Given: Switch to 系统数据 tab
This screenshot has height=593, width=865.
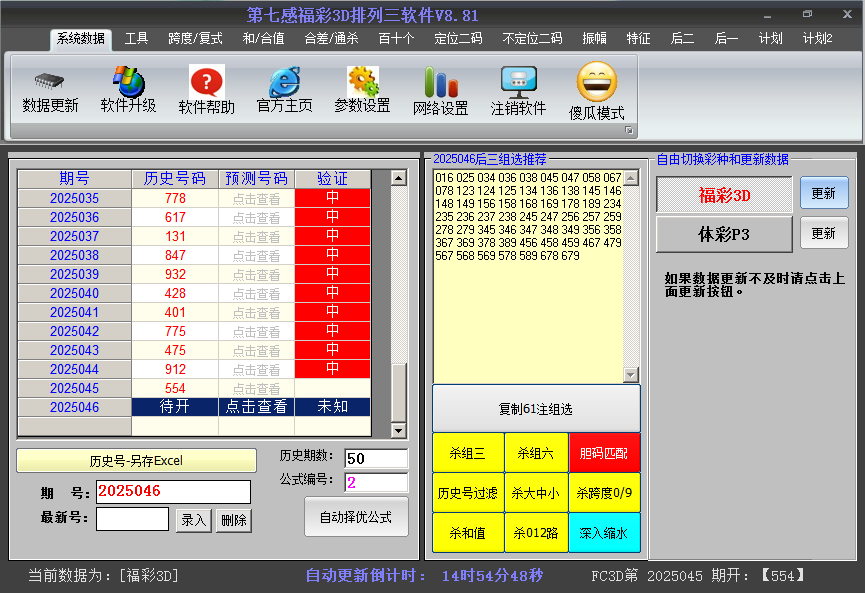Looking at the screenshot, I should point(81,39).
